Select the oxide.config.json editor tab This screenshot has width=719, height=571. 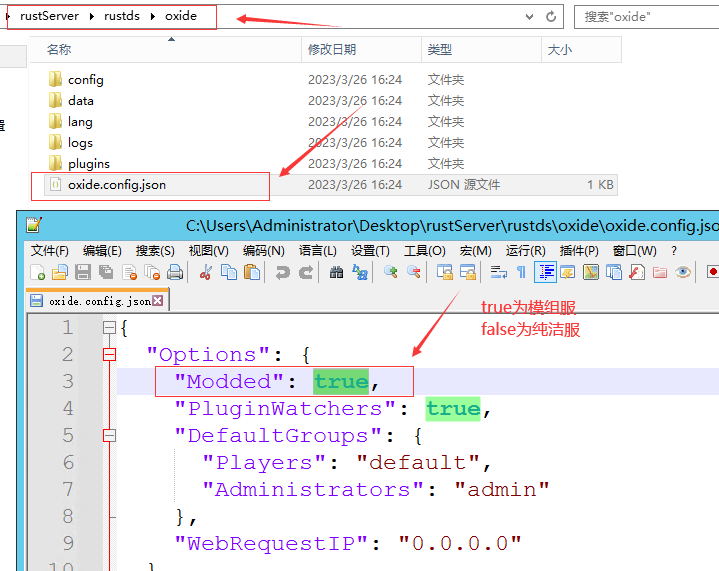(x=97, y=301)
